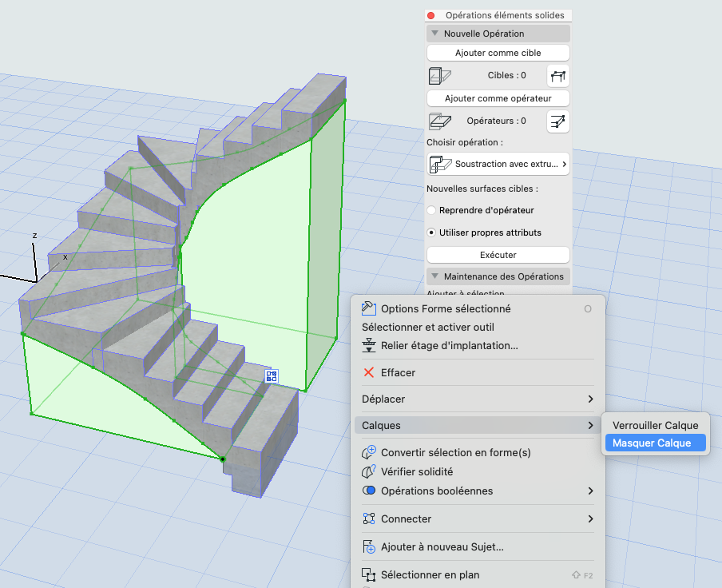
Task: Open the Soustraction avec extru... operation dropdown
Action: click(x=498, y=164)
